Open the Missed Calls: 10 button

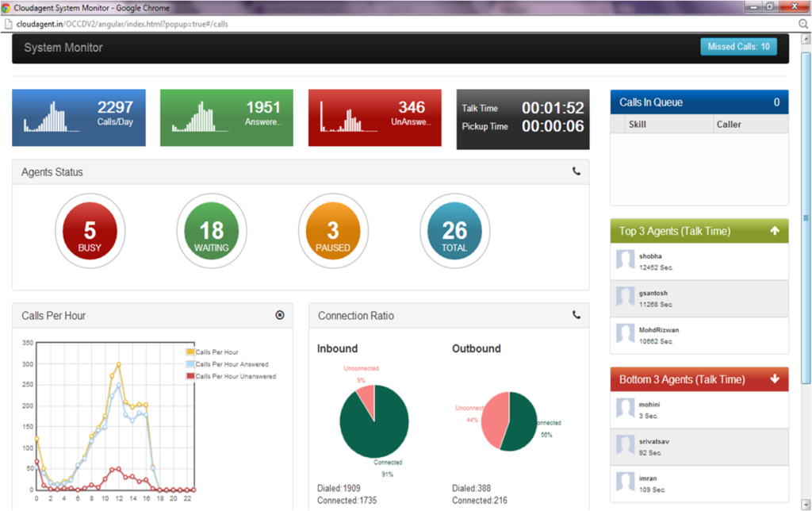tap(738, 47)
